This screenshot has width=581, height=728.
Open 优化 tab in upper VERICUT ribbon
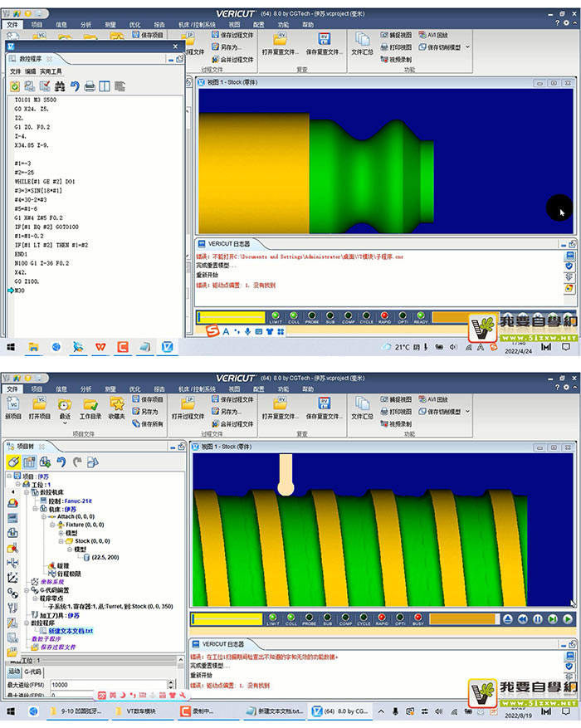(x=134, y=25)
